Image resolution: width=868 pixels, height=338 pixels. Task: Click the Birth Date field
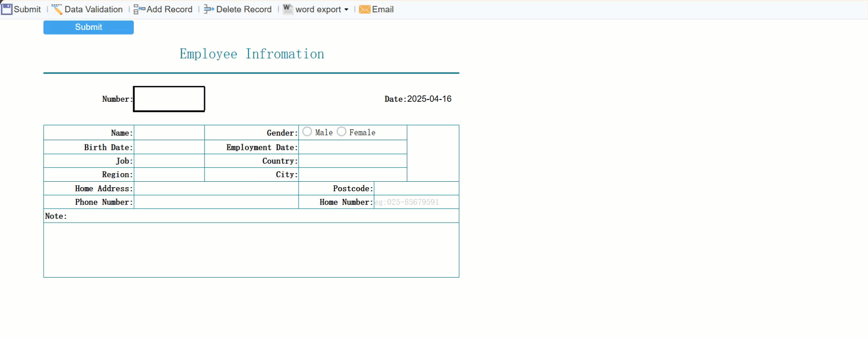pyautogui.click(x=170, y=147)
